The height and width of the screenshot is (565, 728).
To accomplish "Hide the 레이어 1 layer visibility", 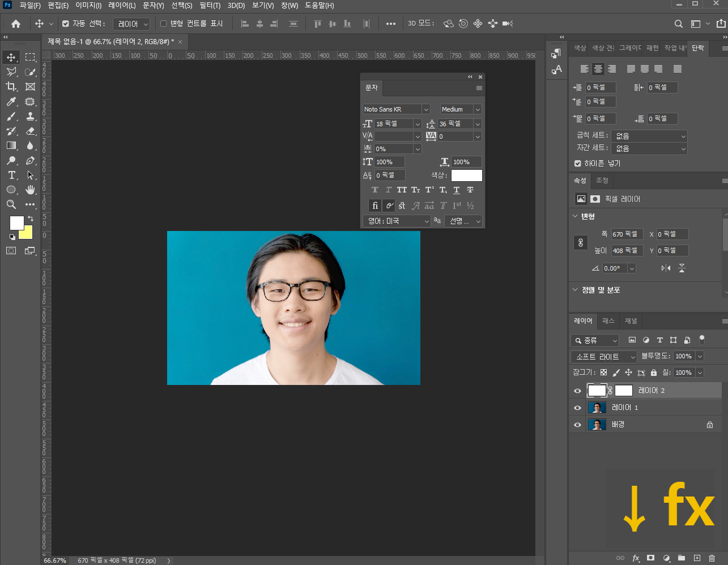I will coord(577,408).
